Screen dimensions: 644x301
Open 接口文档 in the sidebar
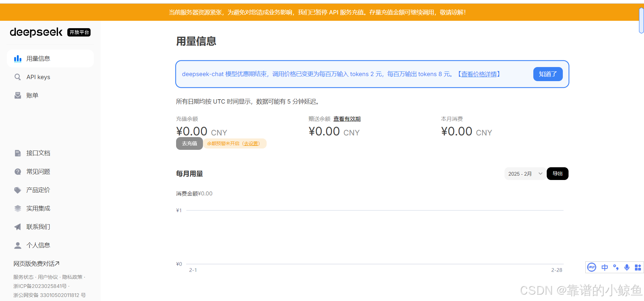50,153
